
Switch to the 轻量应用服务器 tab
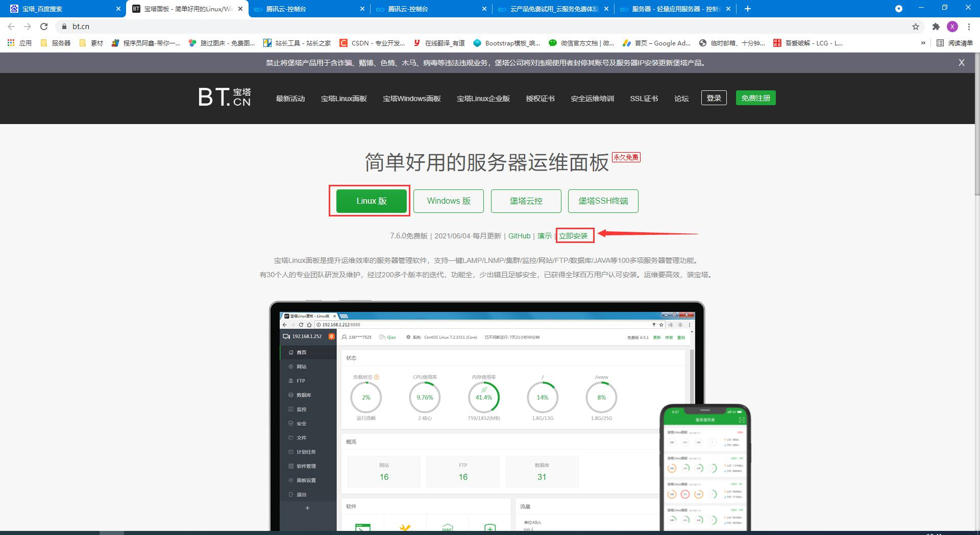tap(675, 9)
